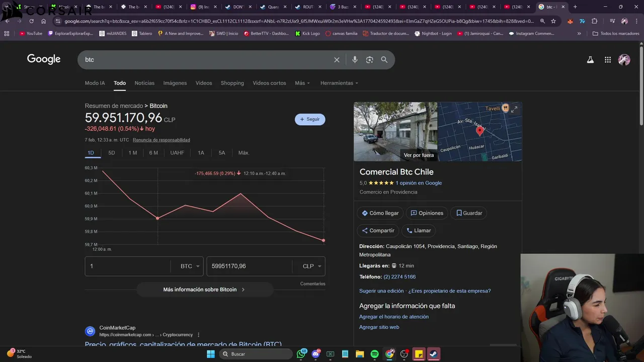Screen dimensions: 644x362
Task: Expand the Herramientas dropdown
Action: point(339,83)
